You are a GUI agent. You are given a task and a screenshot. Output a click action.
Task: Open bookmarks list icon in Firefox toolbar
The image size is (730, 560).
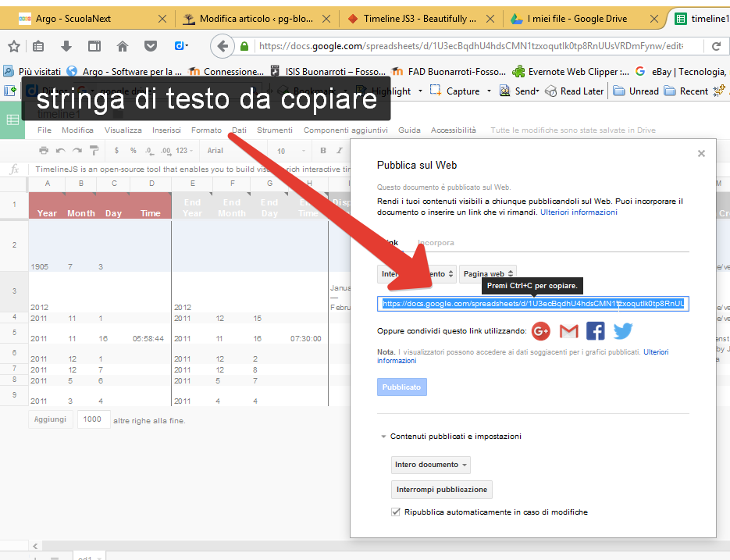(x=38, y=46)
